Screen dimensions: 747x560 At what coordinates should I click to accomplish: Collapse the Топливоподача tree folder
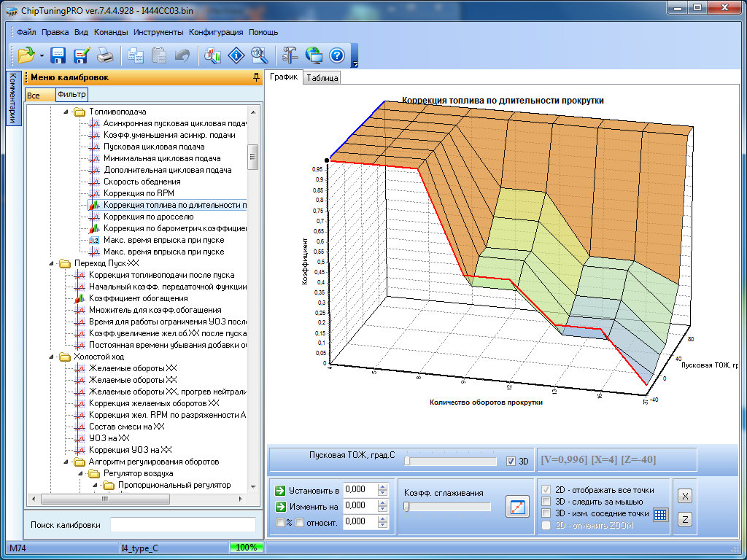pos(65,112)
